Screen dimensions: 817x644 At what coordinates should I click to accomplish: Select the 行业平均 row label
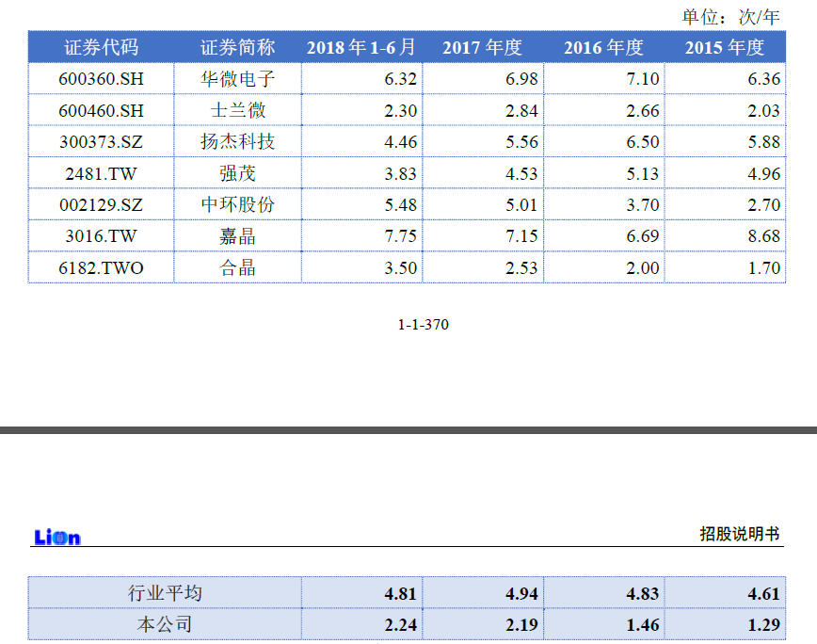click(165, 593)
